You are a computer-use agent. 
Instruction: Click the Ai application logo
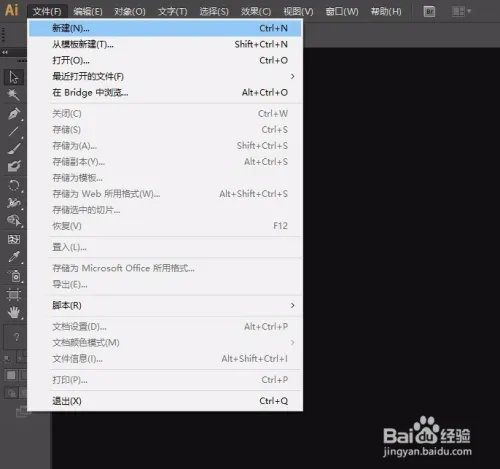[x=12, y=10]
